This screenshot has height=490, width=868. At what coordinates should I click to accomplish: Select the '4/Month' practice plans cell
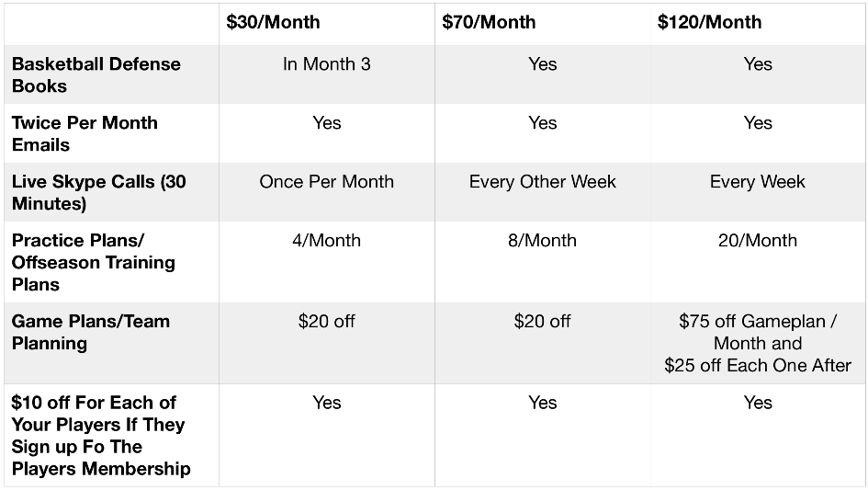pyautogui.click(x=327, y=241)
